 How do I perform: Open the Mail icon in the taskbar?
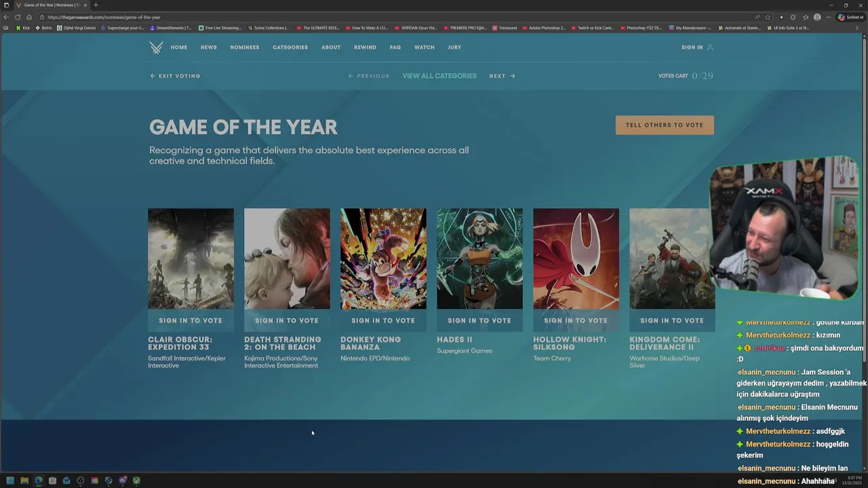[66, 481]
